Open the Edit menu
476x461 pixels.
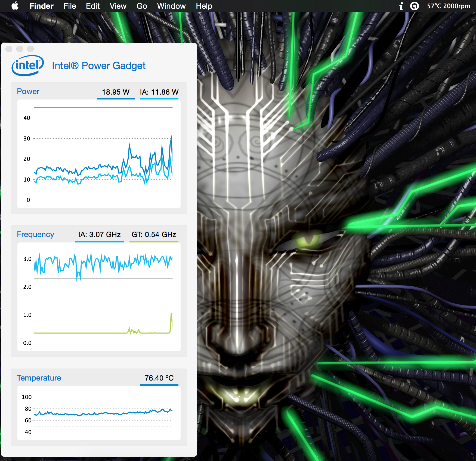tap(93, 6)
